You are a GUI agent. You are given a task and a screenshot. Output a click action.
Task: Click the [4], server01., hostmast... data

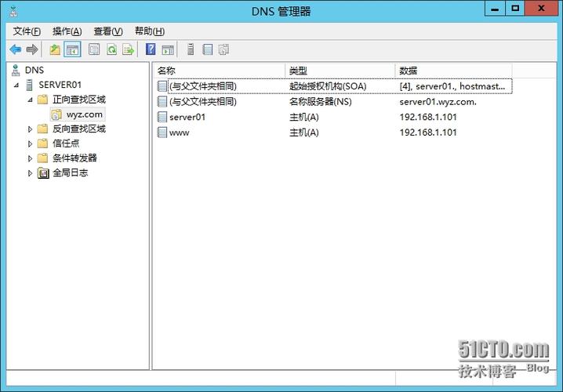(x=452, y=86)
